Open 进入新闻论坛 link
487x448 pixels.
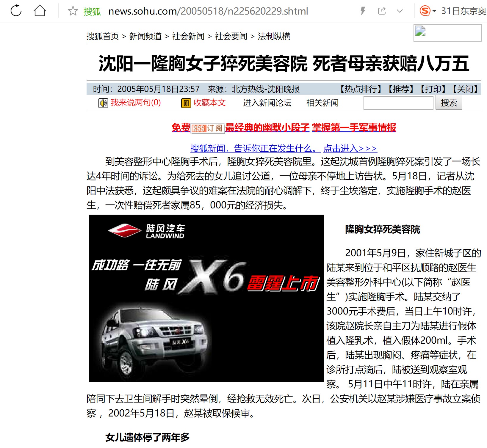[x=267, y=103]
